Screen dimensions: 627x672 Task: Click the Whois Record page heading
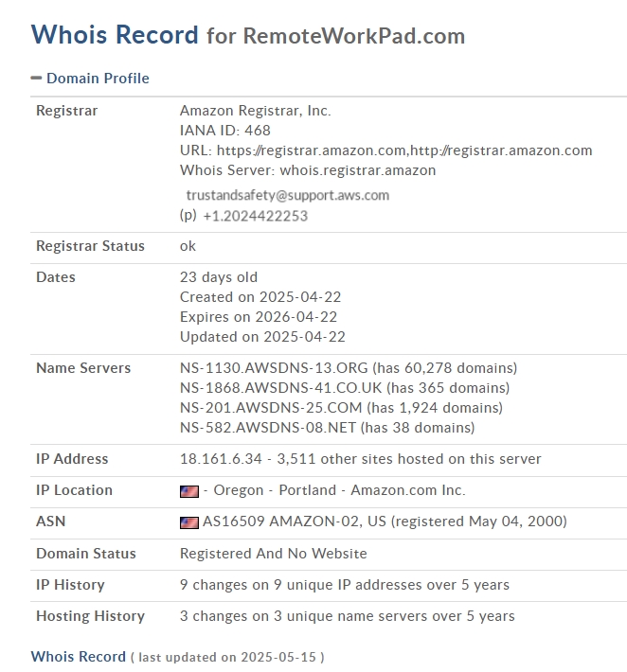tap(248, 35)
